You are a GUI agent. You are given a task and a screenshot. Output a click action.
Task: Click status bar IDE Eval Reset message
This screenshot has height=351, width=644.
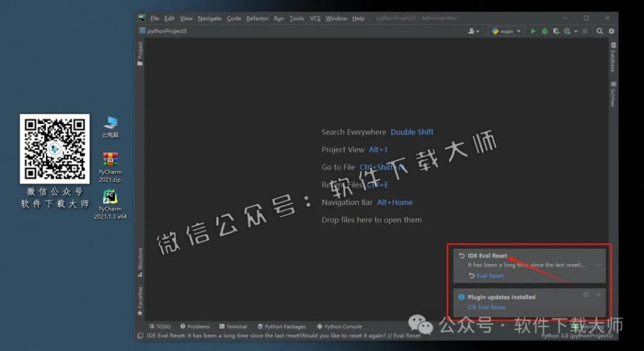tap(284, 336)
